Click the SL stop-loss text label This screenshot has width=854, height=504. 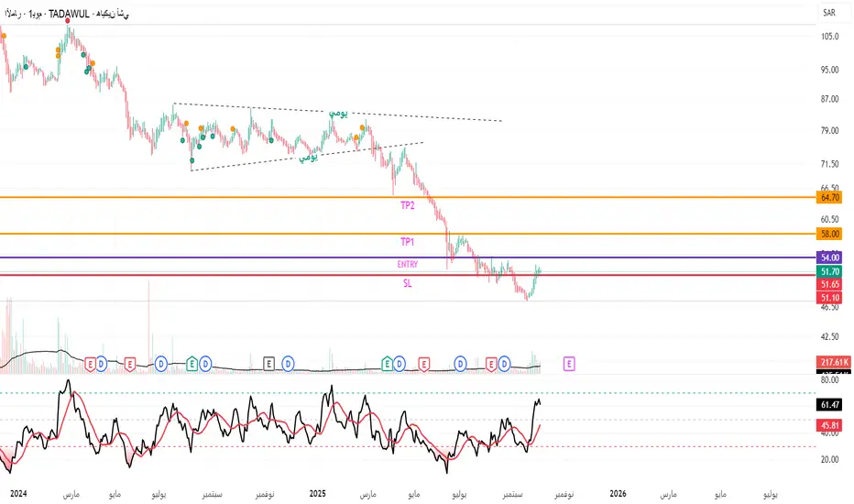pos(408,283)
